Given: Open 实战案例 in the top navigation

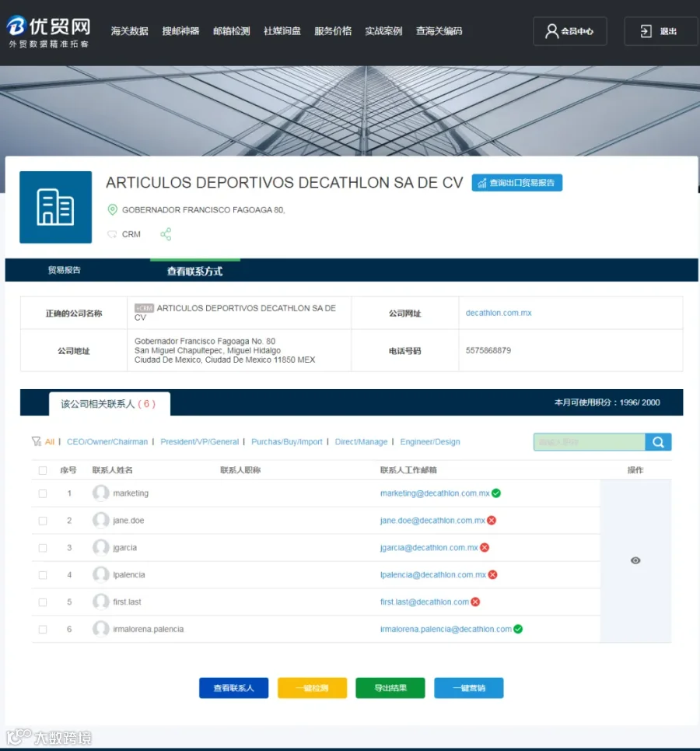Looking at the screenshot, I should pos(383,31).
